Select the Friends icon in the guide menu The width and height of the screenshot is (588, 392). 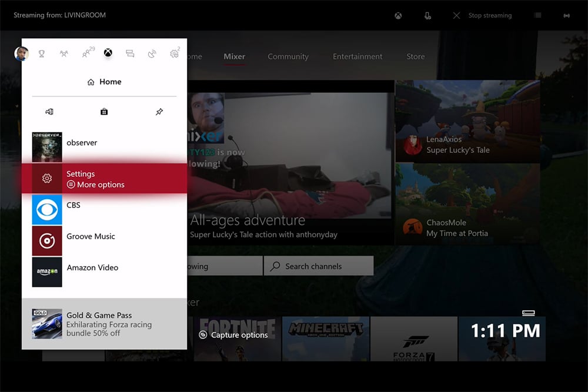point(64,53)
